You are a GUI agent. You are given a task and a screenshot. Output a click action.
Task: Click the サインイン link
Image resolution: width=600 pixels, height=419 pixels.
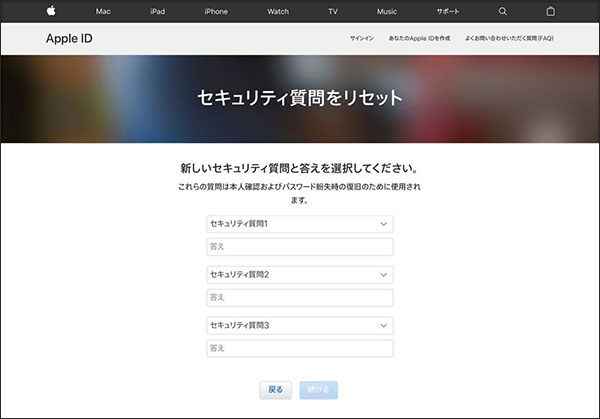[362, 38]
